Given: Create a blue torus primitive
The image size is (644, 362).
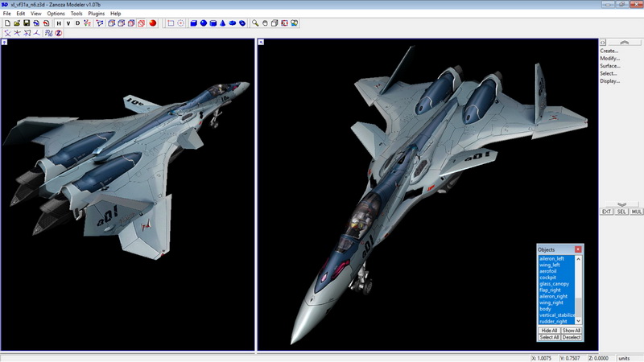Looking at the screenshot, I should [x=233, y=23].
